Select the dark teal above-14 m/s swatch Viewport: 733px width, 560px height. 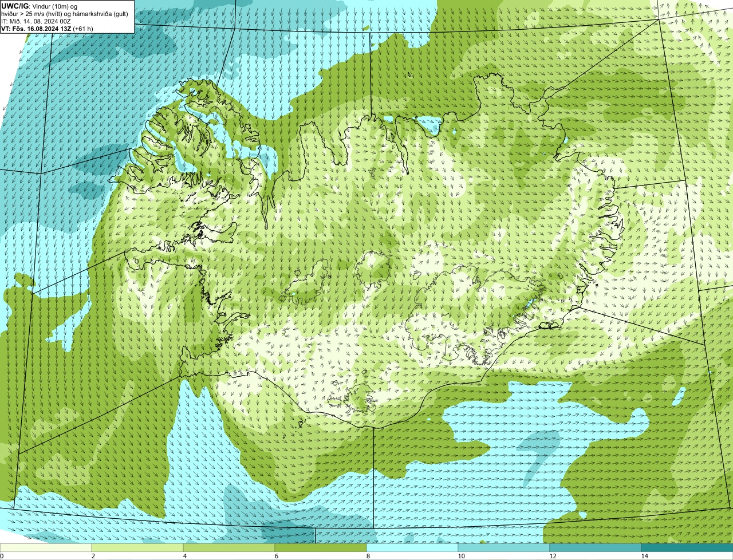[x=687, y=548]
